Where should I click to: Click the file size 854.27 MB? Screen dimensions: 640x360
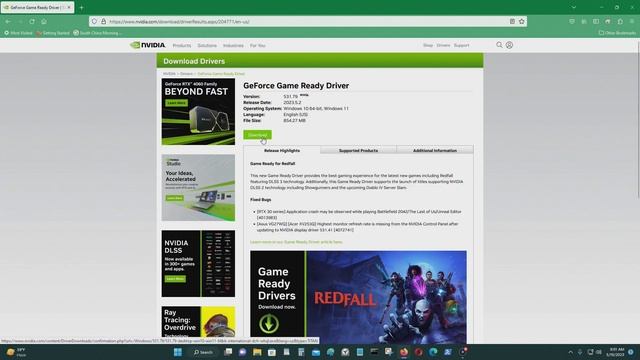pos(294,121)
